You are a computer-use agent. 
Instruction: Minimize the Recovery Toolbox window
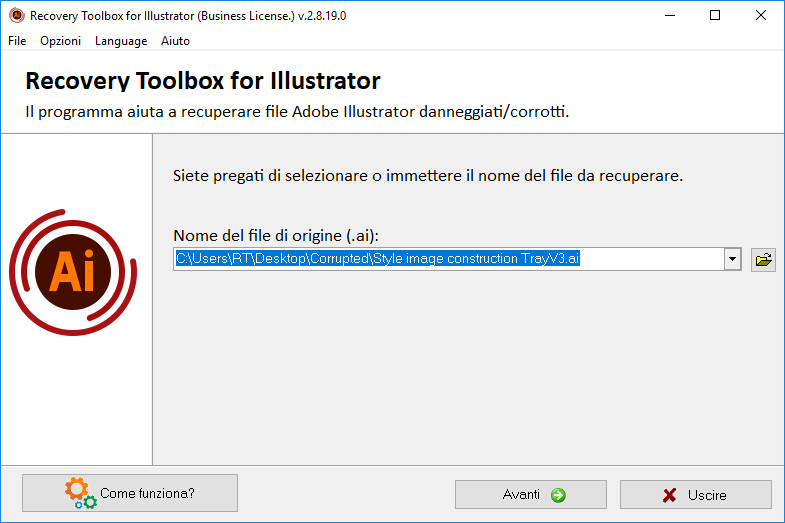click(x=670, y=16)
